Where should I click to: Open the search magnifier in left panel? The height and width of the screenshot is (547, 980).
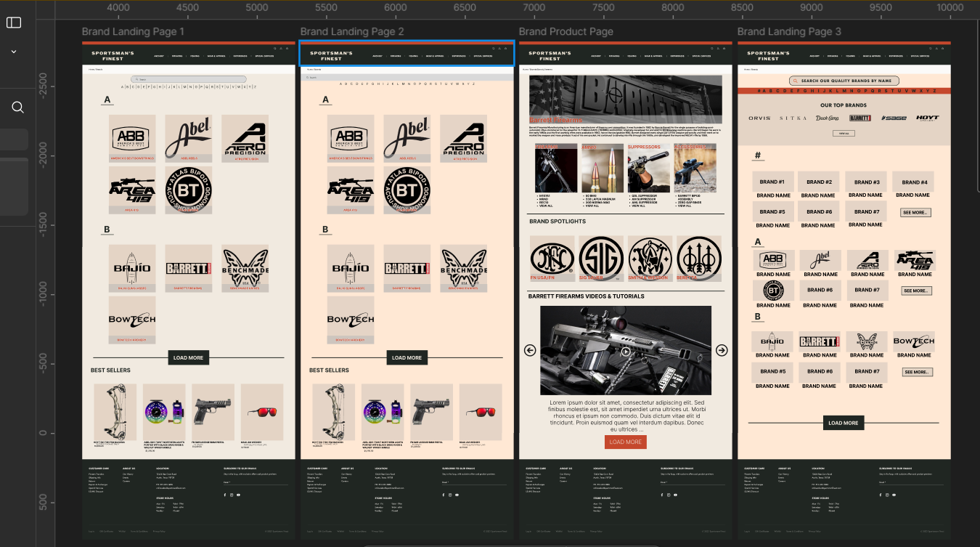click(17, 108)
